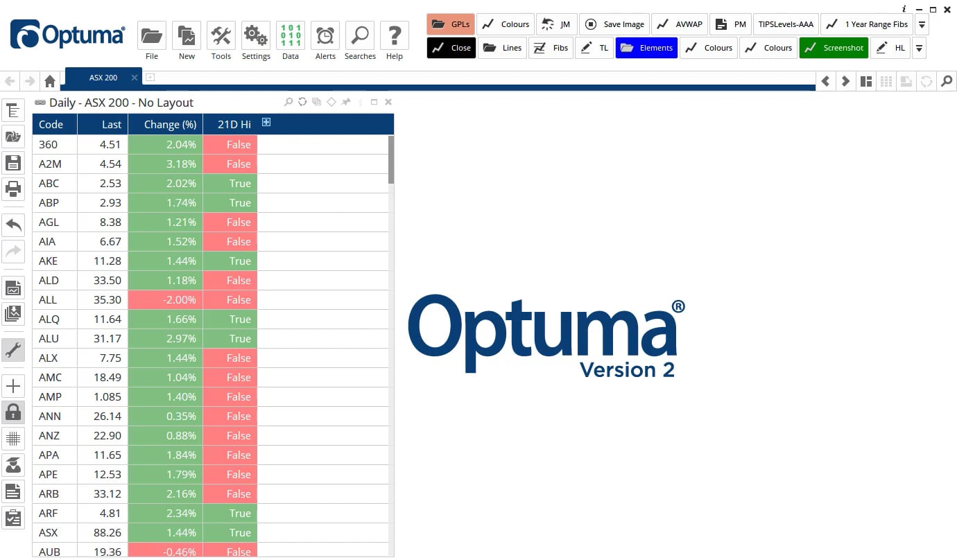The height and width of the screenshot is (560, 957).
Task: Click the watchlist header diamond icon
Action: pyautogui.click(x=331, y=102)
